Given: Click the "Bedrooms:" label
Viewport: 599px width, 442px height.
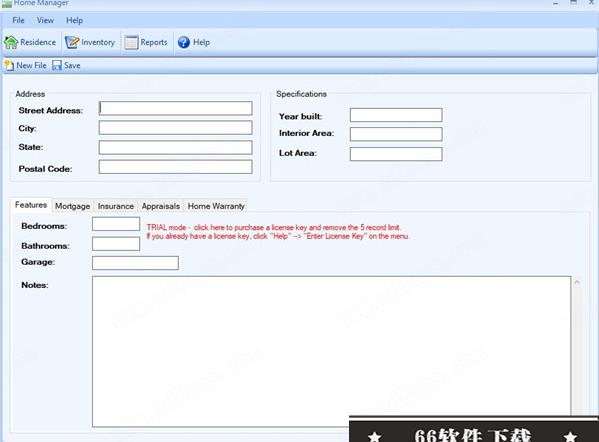Looking at the screenshot, I should coord(44,226).
